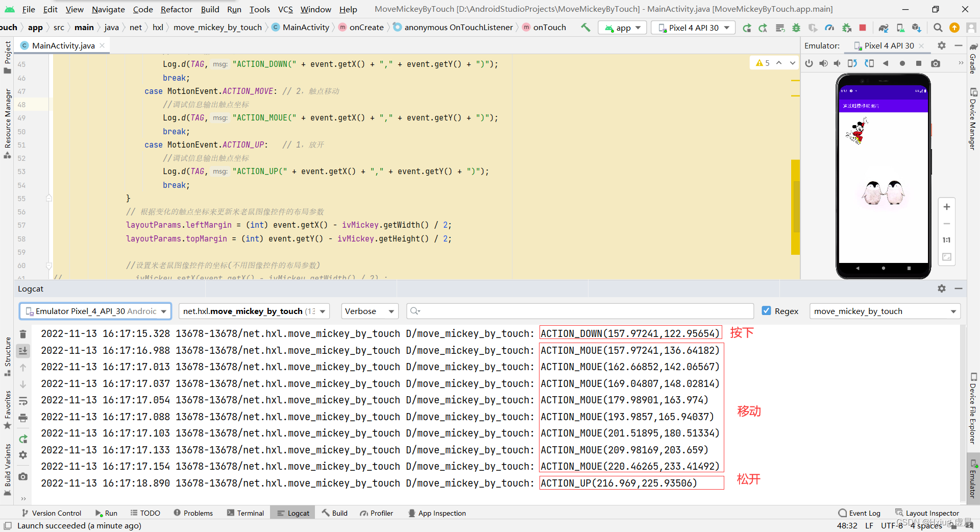Screen dimensions: 980x532
Task: Rotate emulator right icon
Action: pyautogui.click(x=869, y=63)
